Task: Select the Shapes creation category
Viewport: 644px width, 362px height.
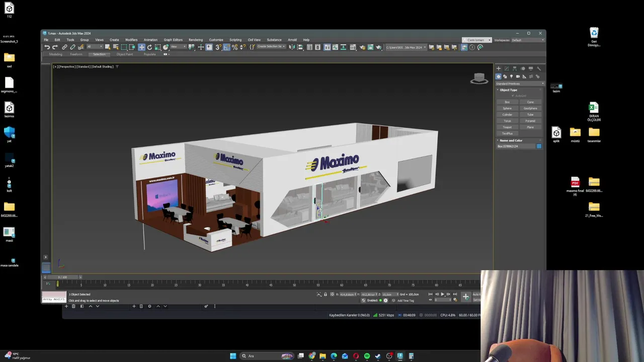Action: pyautogui.click(x=505, y=76)
